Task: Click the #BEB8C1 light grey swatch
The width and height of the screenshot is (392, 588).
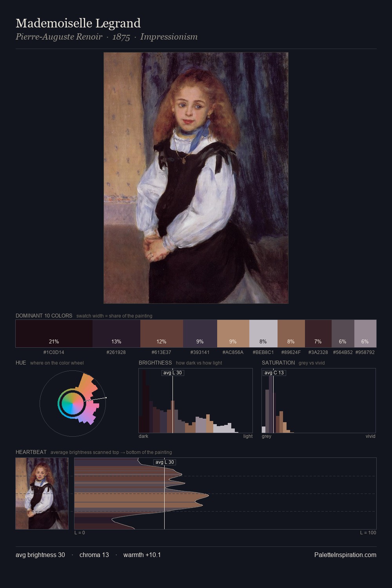Action: click(263, 334)
